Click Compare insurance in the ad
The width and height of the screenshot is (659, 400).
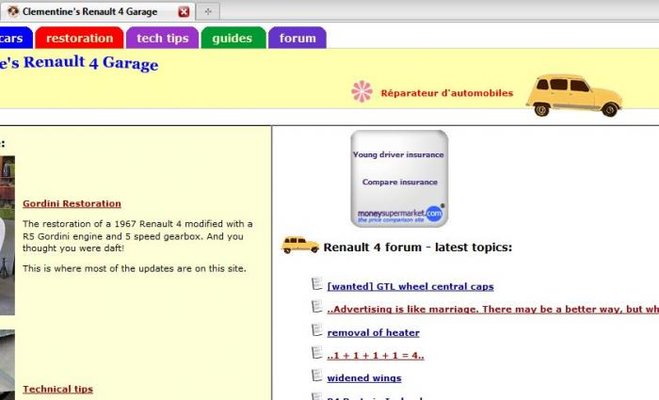point(400,182)
